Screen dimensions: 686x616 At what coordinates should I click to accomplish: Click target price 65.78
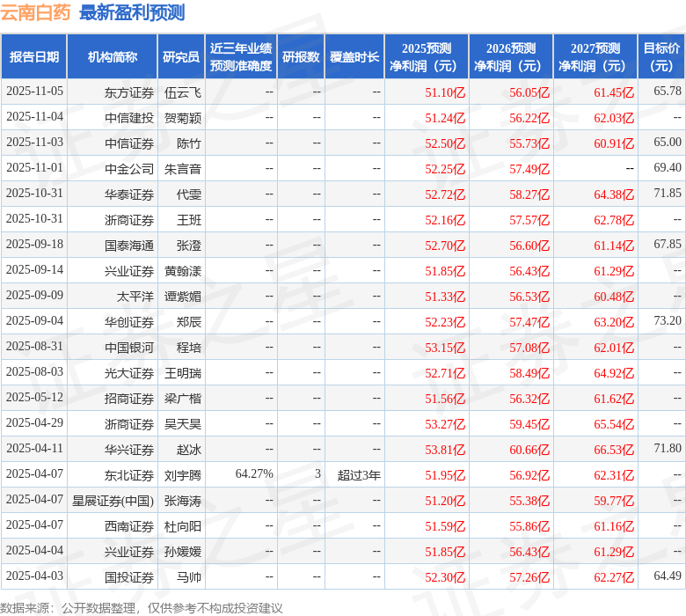click(668, 91)
